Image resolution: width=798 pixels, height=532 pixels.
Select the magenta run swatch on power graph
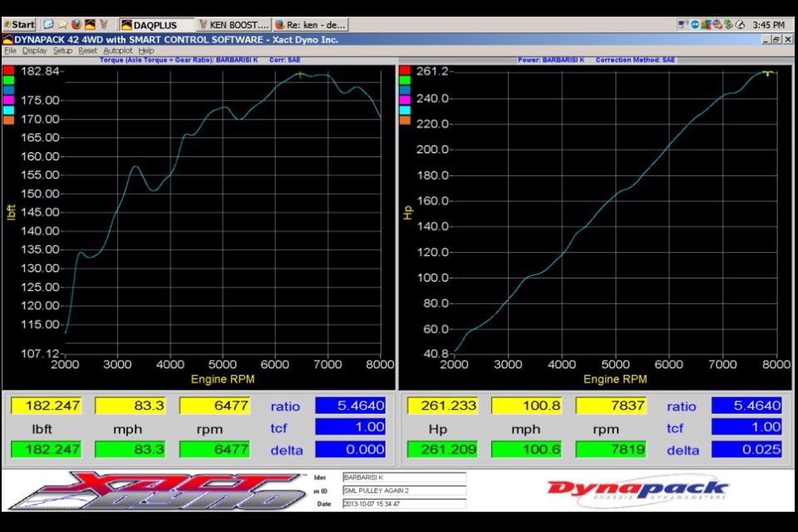coord(405,101)
